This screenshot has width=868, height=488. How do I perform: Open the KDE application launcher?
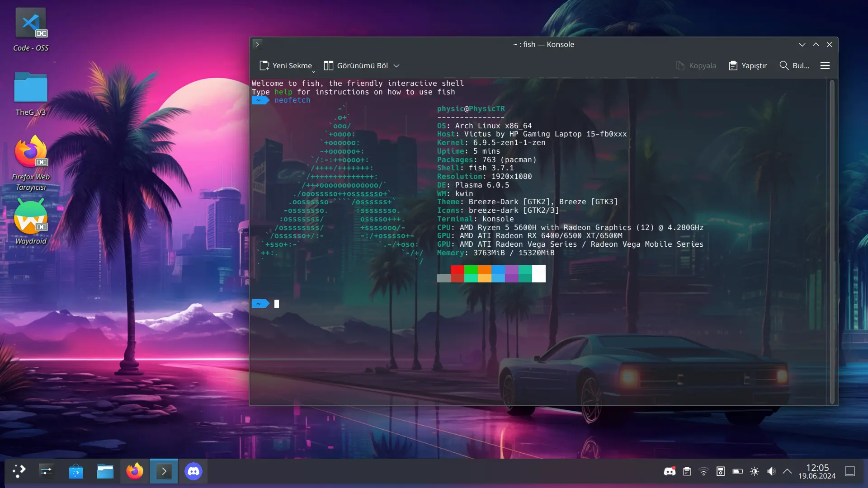coord(19,471)
